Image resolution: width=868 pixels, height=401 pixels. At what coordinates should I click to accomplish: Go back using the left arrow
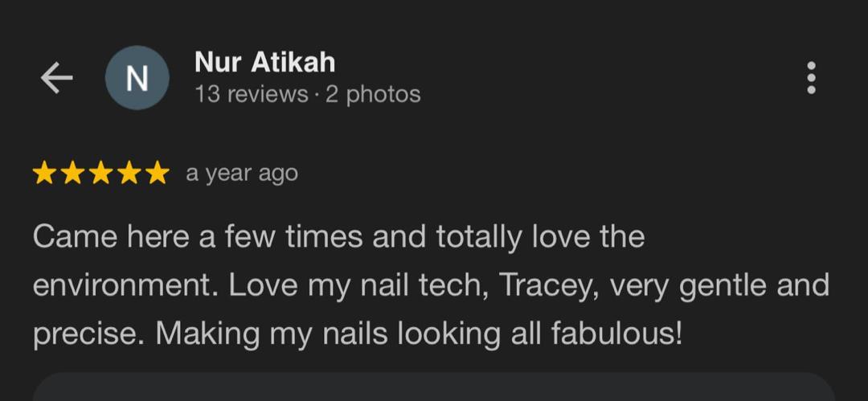coord(56,78)
